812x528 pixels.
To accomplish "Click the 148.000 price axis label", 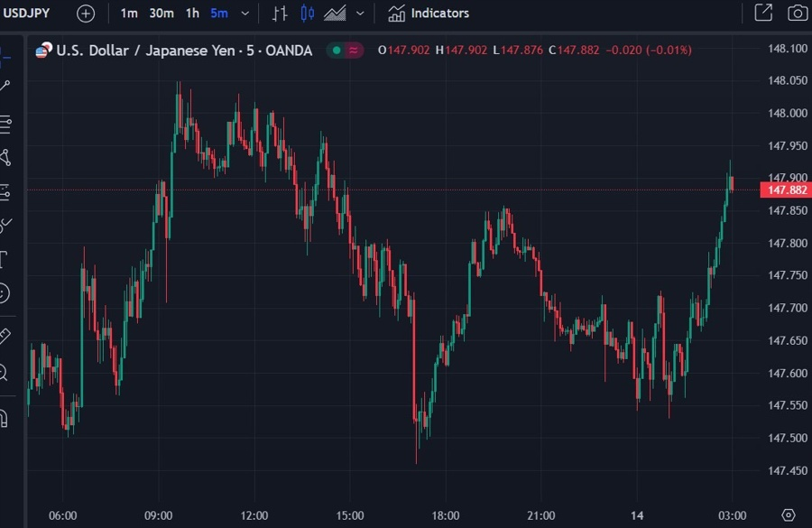I will point(788,113).
